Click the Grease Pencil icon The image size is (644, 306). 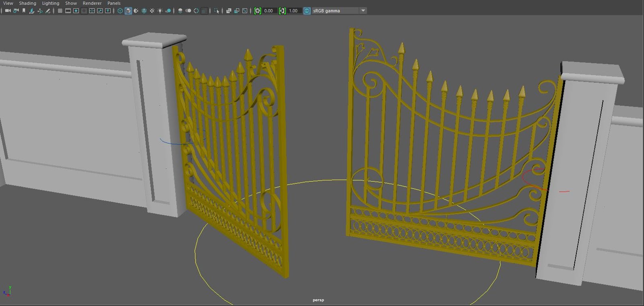(48, 11)
